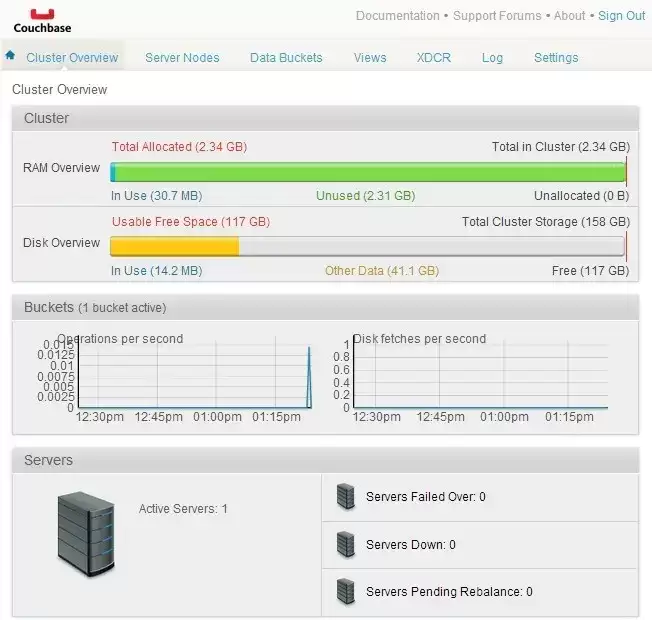Click the green RAM usage bar

[370, 172]
